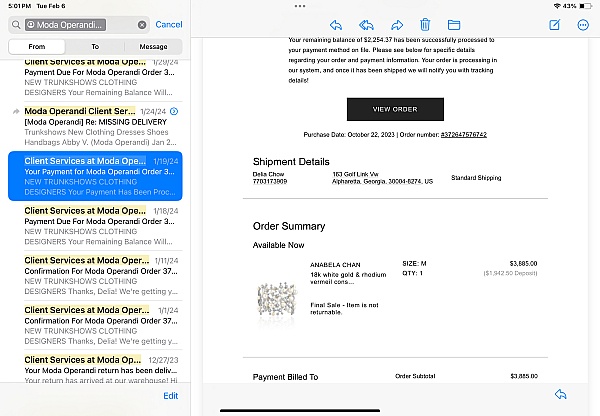Tap the Reply All double-arrow icon
The width and height of the screenshot is (600, 416).
[366, 25]
